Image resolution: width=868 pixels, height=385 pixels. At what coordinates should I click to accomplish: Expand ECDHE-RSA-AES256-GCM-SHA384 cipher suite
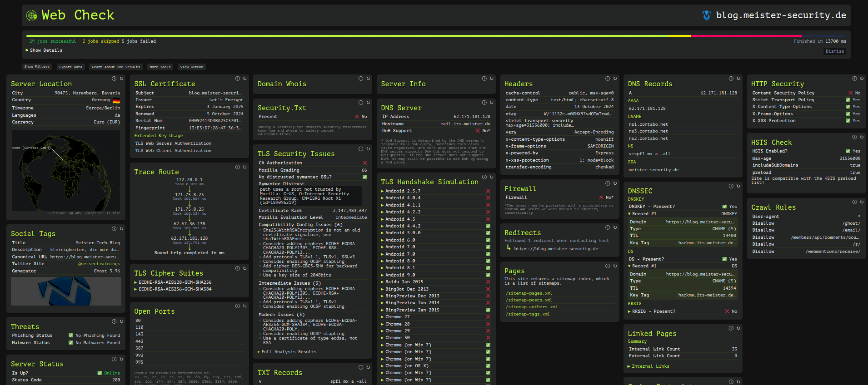(x=173, y=289)
